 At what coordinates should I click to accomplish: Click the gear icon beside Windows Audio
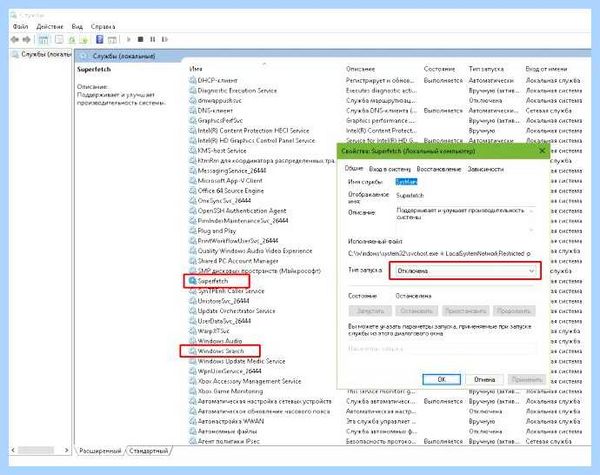coord(193,341)
